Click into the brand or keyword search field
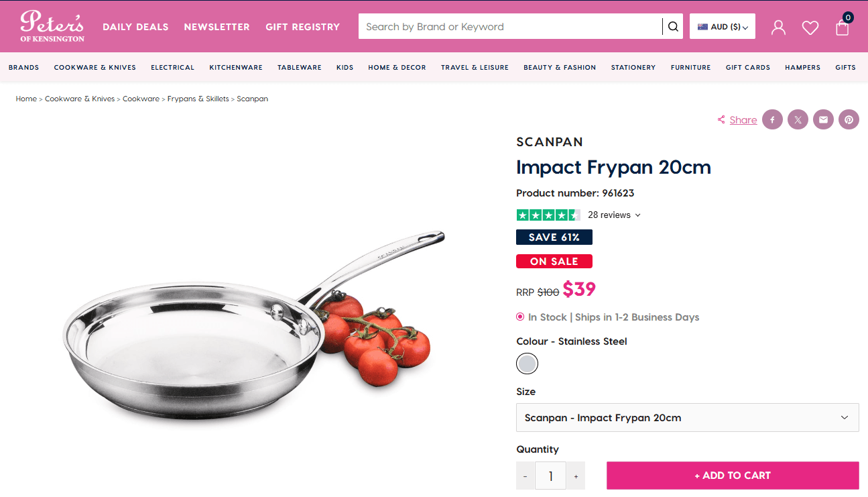 point(509,27)
